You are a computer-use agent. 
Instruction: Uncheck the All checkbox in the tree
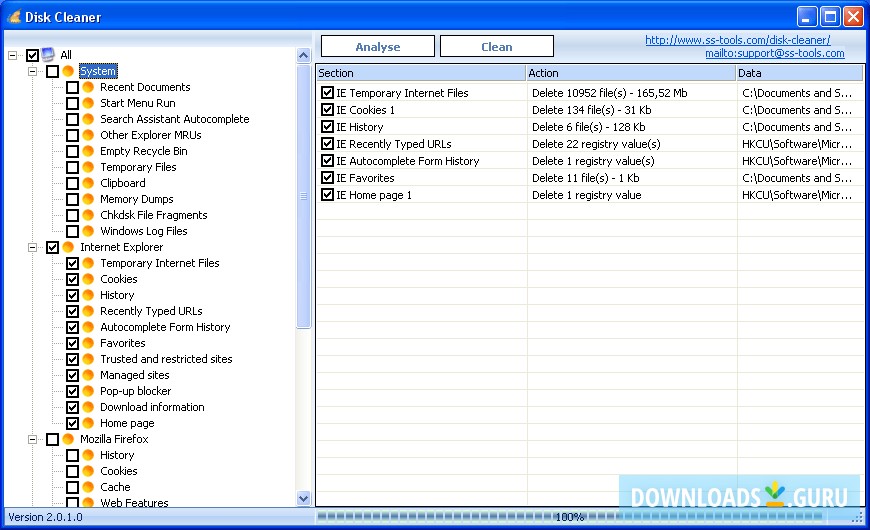point(32,55)
